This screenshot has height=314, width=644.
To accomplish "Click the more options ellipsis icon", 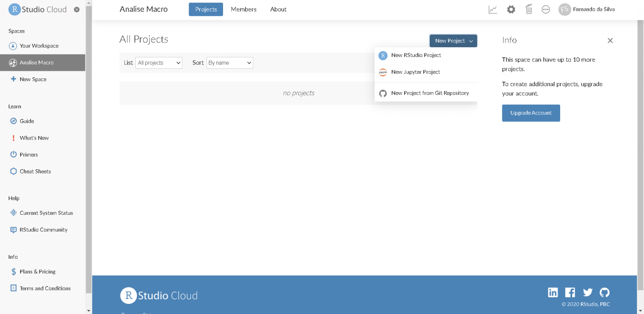I will (x=545, y=9).
